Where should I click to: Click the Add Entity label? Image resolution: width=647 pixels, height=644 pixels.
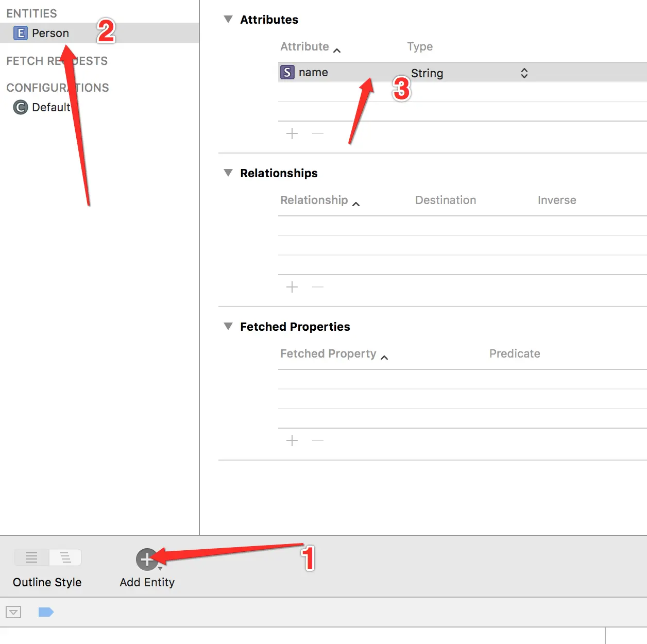click(x=147, y=582)
